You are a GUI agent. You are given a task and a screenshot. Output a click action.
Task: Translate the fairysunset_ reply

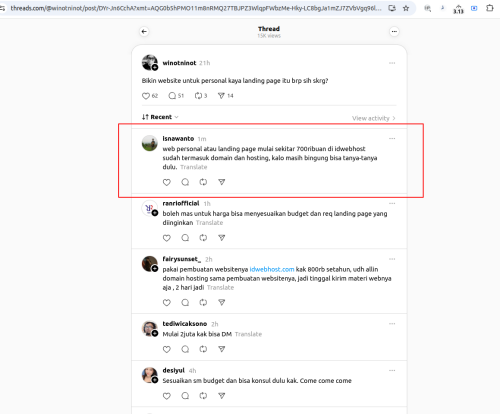pyautogui.click(x=220, y=287)
